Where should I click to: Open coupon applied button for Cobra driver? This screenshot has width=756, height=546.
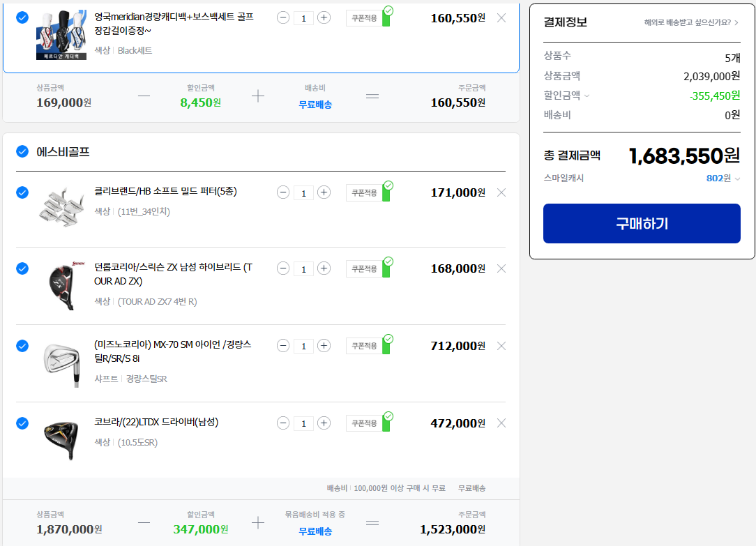365,423
